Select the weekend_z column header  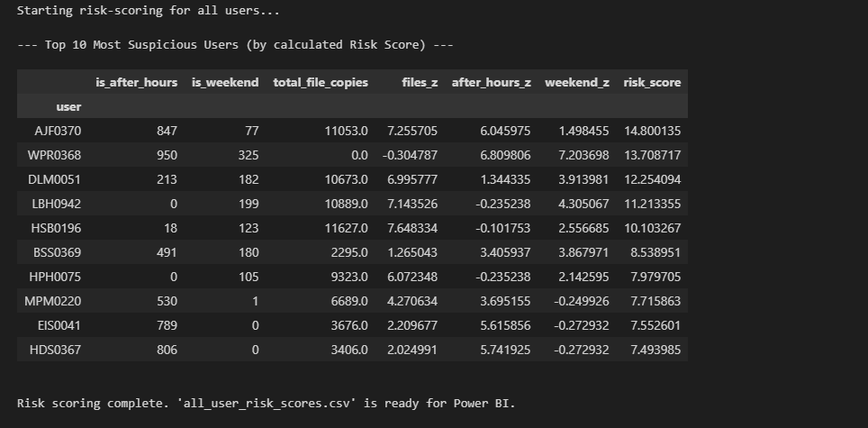pos(576,82)
